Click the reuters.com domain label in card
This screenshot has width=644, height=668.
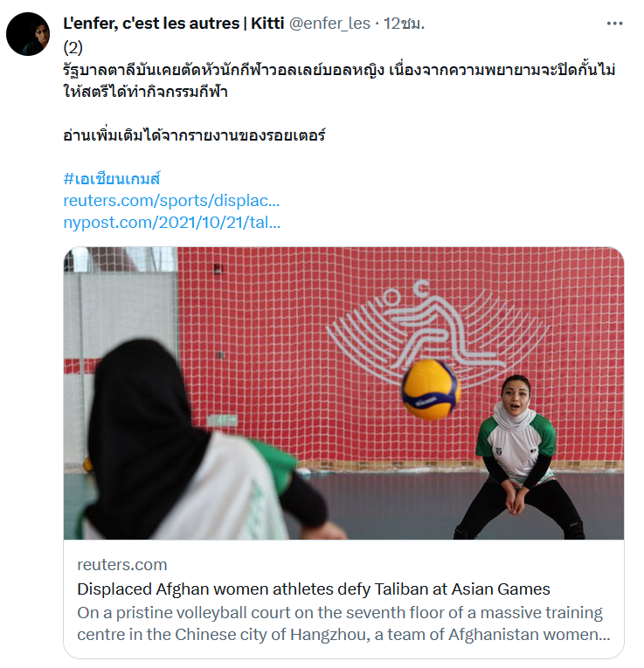click(x=121, y=564)
